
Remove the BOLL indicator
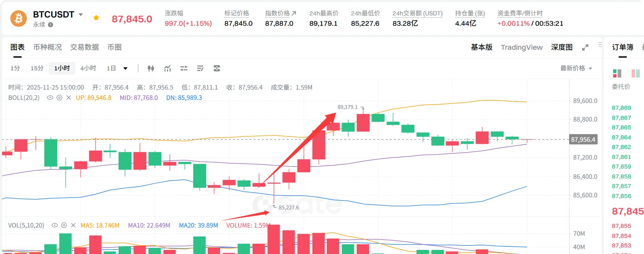69,98
